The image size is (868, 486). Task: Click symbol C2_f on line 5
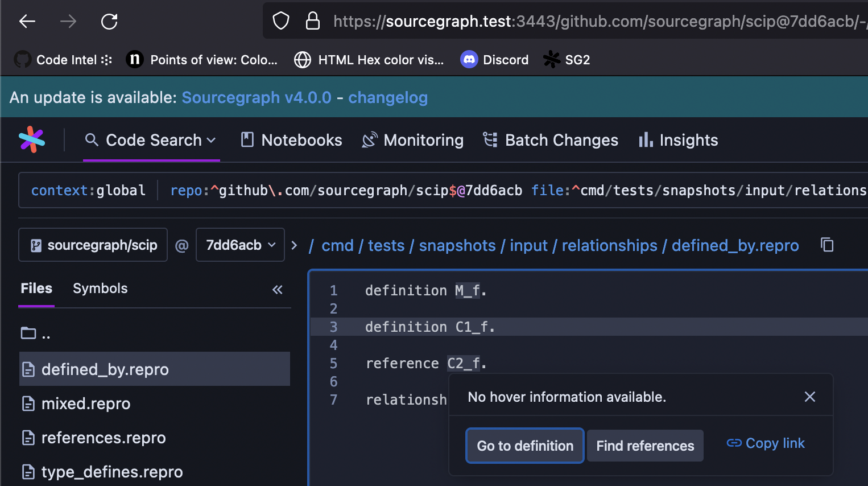click(464, 364)
